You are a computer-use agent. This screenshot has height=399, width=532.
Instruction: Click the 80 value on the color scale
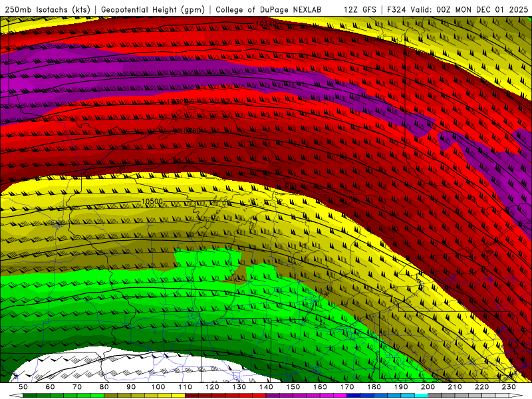[x=104, y=387]
